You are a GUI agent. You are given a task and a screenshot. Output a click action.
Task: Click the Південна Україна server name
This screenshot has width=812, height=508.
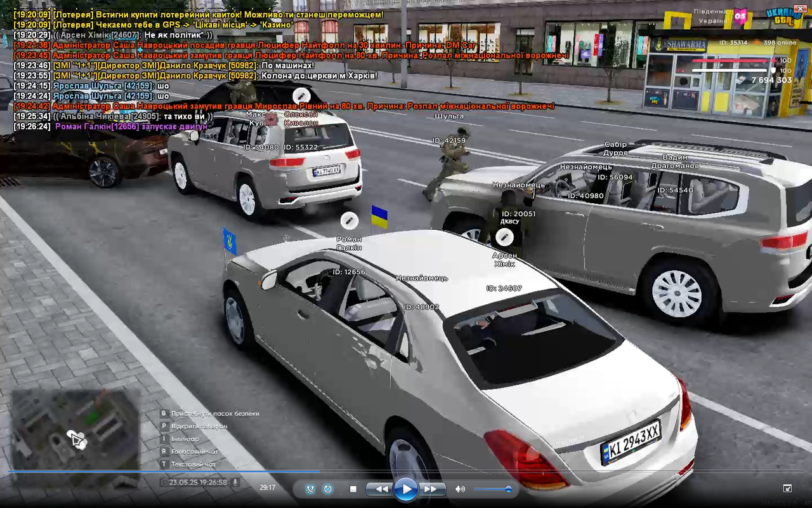point(710,16)
